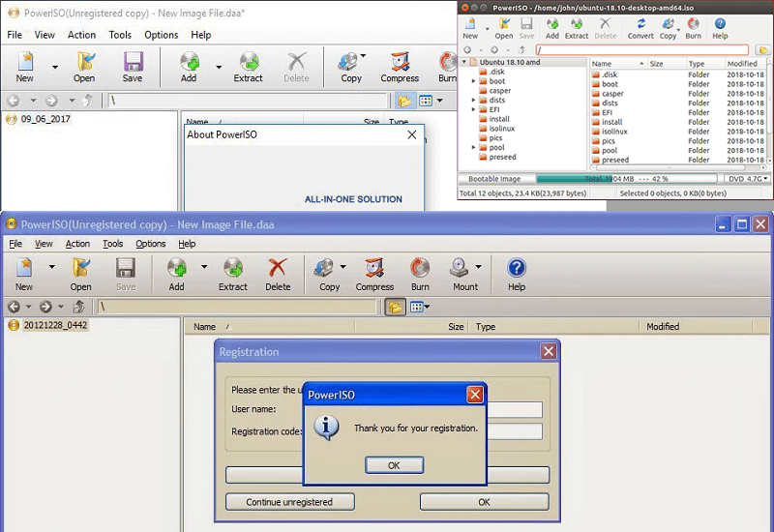Click Copy icon in bottom PowerISO window
The image size is (774, 532).
pyautogui.click(x=325, y=269)
